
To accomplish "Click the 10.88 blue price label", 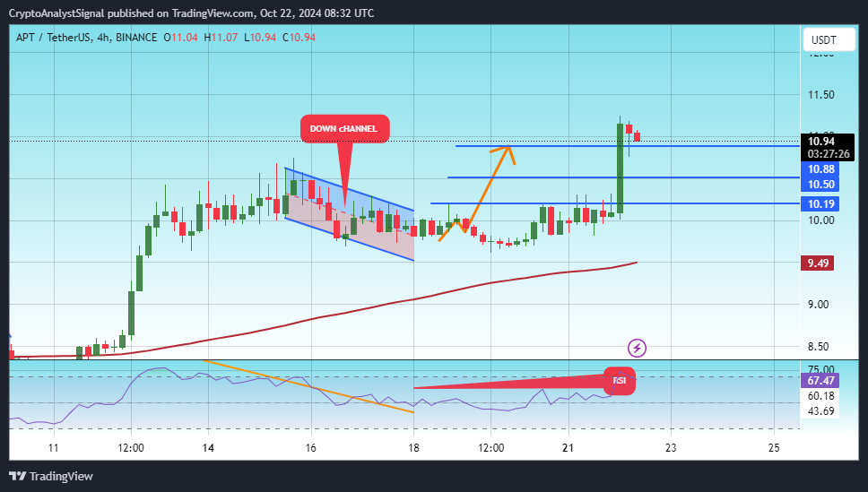I will pyautogui.click(x=821, y=169).
